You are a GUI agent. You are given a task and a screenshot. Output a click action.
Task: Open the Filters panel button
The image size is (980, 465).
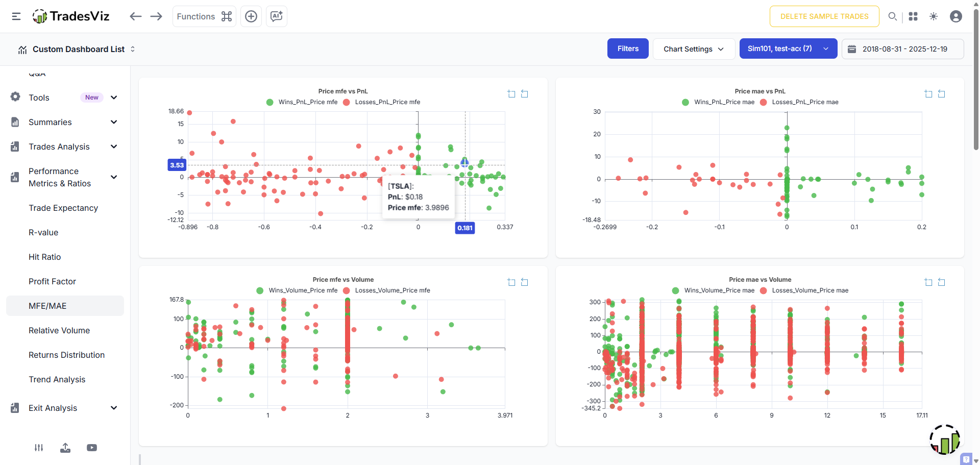pyautogui.click(x=627, y=48)
